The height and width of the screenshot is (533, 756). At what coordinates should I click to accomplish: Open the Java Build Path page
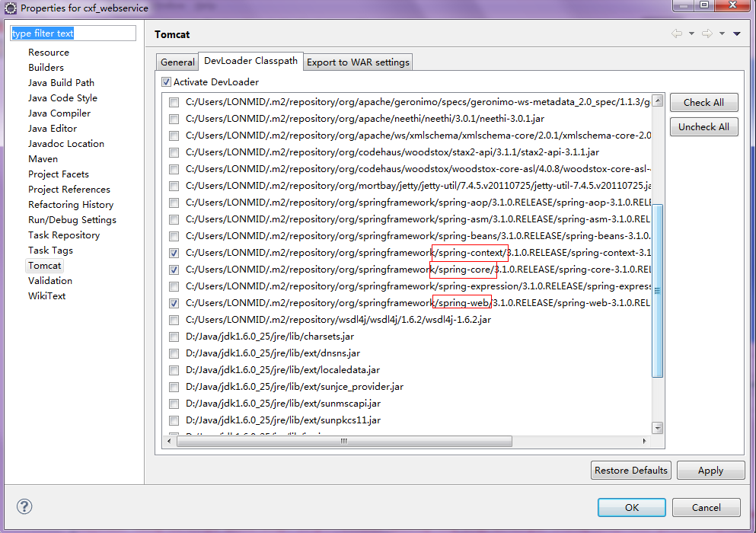pyautogui.click(x=61, y=82)
